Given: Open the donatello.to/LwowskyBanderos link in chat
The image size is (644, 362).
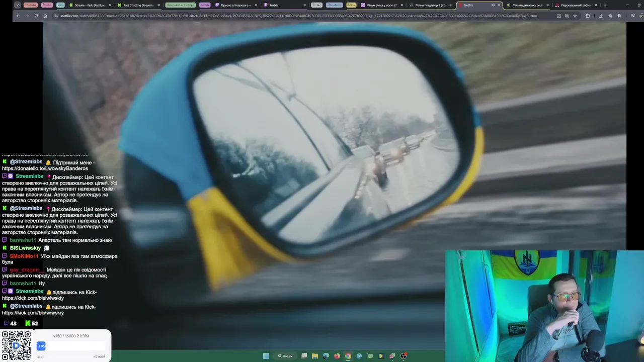Looking at the screenshot, I should [x=45, y=168].
